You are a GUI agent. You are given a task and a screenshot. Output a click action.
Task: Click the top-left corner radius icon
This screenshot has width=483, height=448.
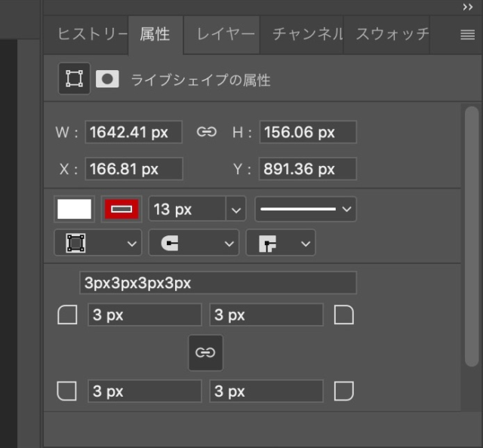[68, 315]
